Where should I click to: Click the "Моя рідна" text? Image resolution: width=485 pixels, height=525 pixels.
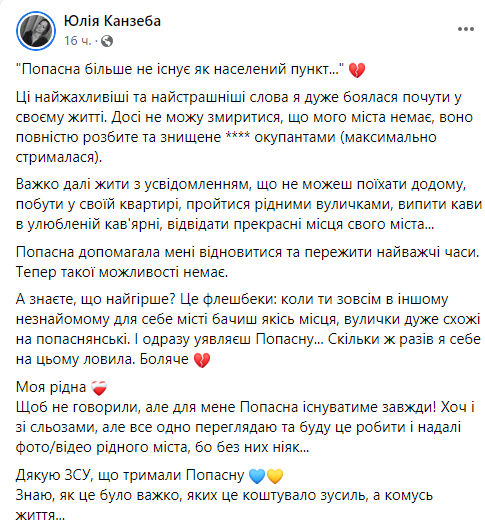[x=51, y=387]
